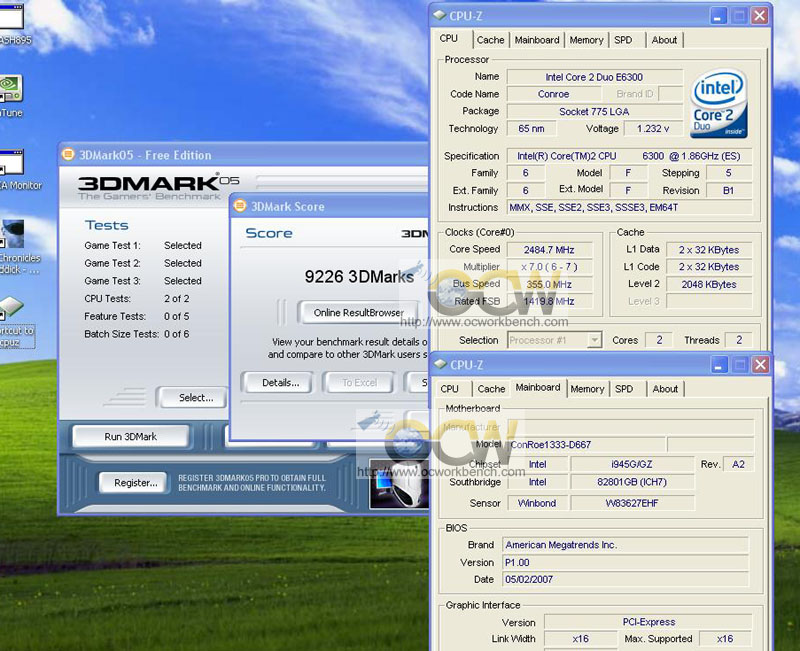
Task: Open the Shortcut to cpuz desktop icon
Action: (11, 308)
